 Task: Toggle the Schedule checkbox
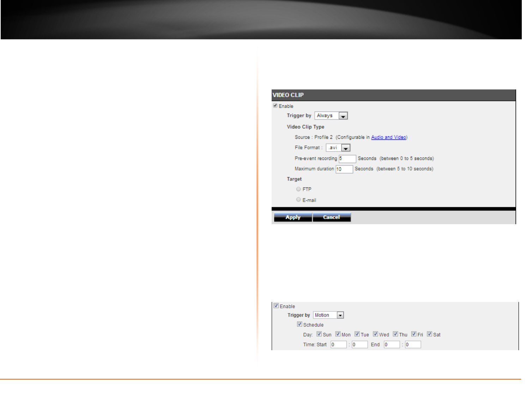[300, 324]
